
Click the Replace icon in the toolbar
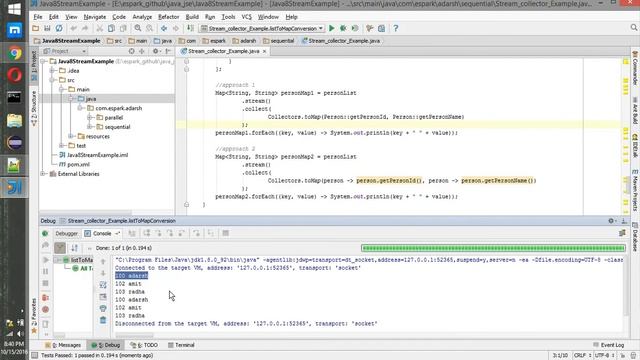pyautogui.click(x=150, y=28)
